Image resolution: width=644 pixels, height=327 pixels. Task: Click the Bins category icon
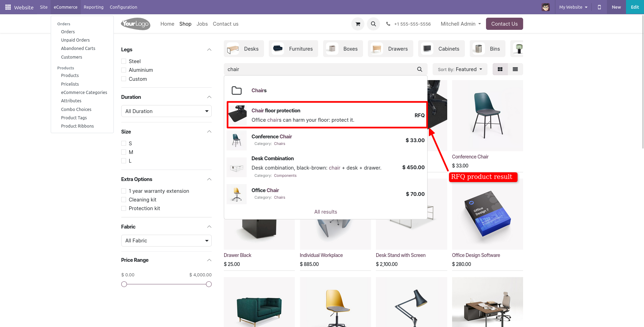coord(479,49)
